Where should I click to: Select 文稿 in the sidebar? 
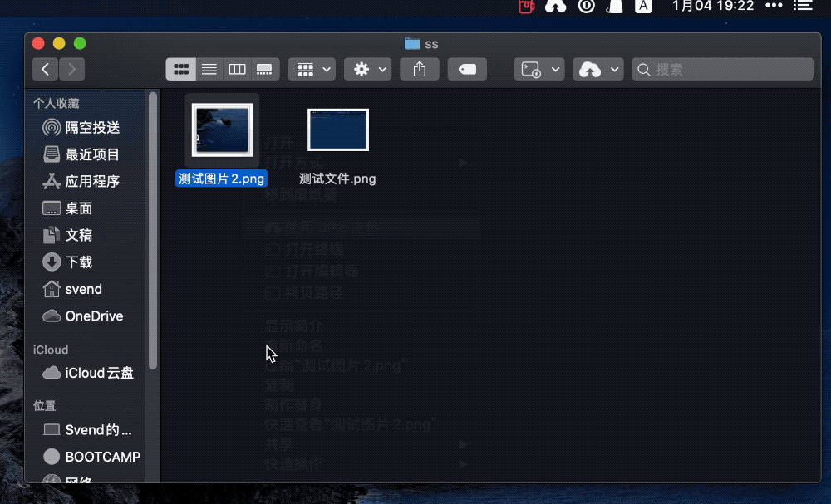[x=67, y=235]
